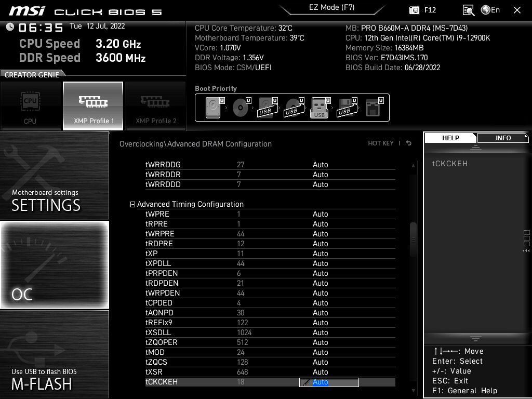532x399 pixels.
Task: Select the tXSR timing row
Action: coord(270,371)
